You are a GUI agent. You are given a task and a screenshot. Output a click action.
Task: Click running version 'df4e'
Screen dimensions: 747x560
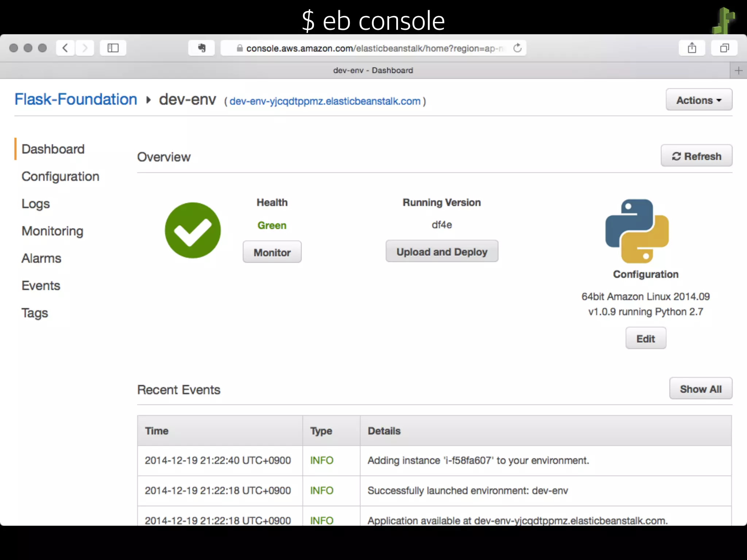(442, 225)
